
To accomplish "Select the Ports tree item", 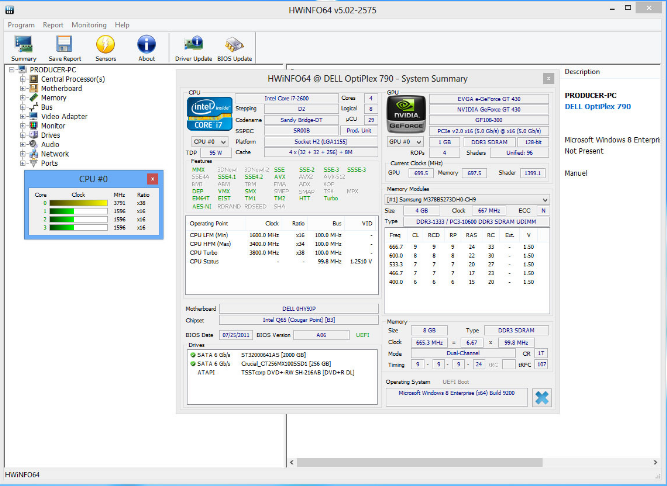I will coord(49,163).
